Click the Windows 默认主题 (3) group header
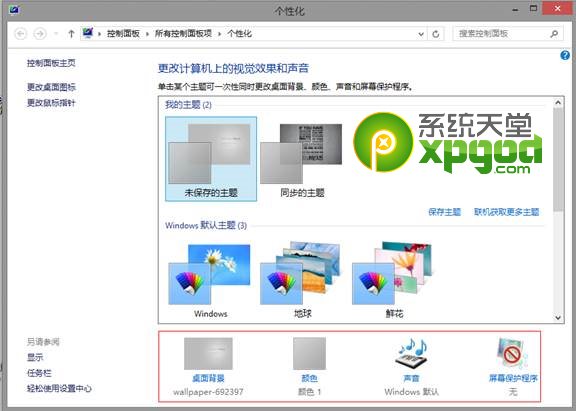The height and width of the screenshot is (411, 576). 206,225
